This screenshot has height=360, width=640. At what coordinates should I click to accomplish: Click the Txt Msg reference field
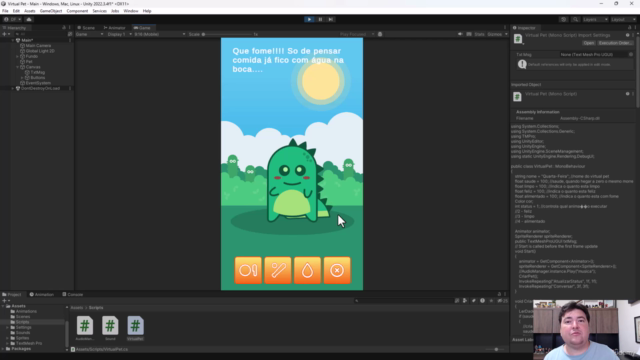coord(596,54)
